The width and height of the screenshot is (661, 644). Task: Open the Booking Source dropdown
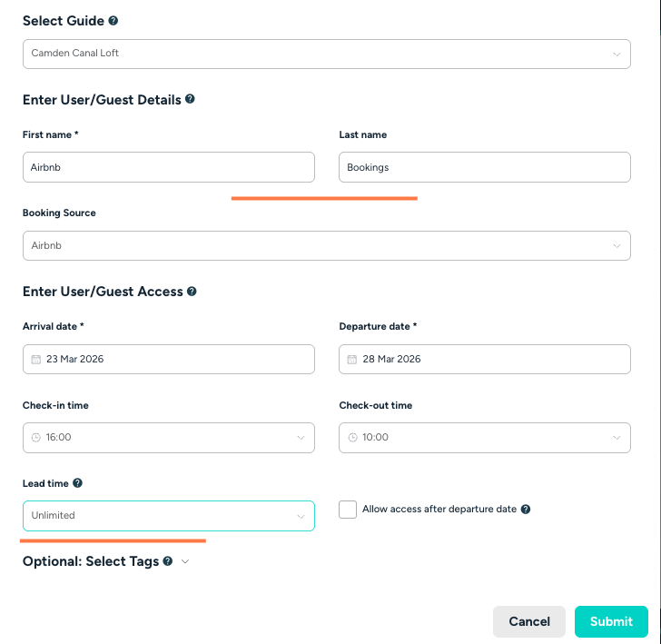327,245
